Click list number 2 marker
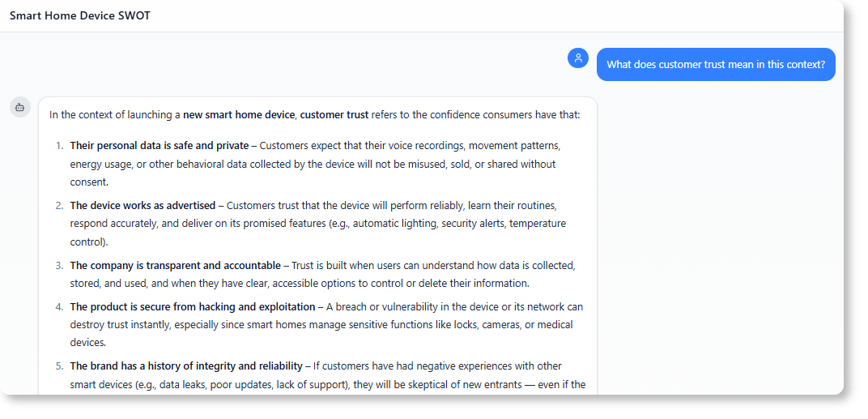 tap(59, 206)
